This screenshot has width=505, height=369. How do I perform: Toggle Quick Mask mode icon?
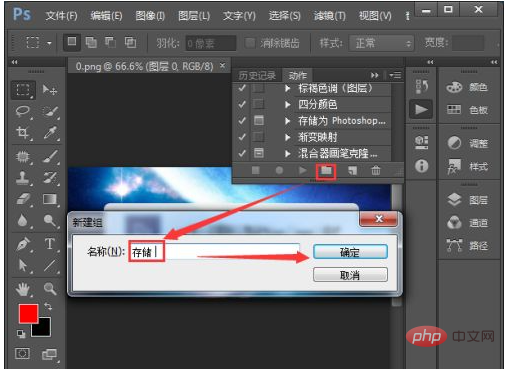pyautogui.click(x=22, y=353)
